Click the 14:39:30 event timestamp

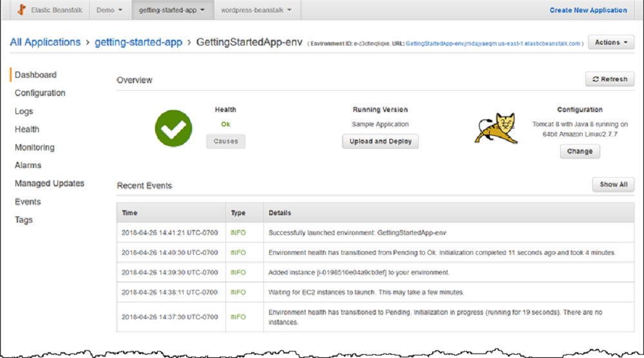(169, 272)
